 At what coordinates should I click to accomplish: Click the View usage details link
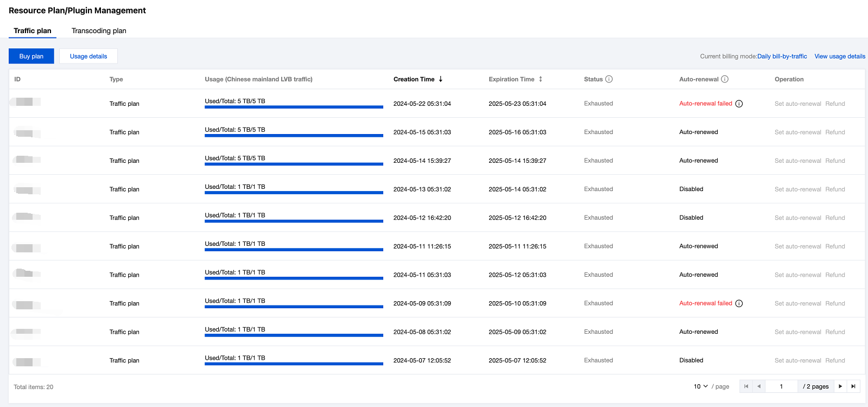pyautogui.click(x=839, y=56)
